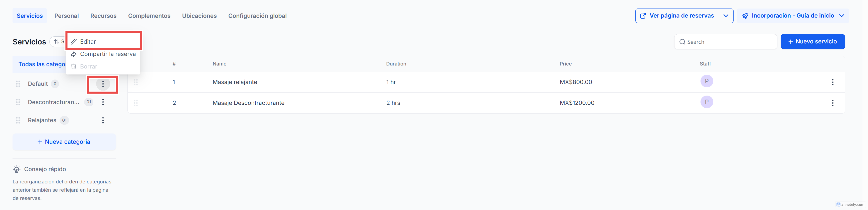This screenshot has width=868, height=210.
Task: Click staff avatar P for Masaje Descontracturante
Action: pos(706,102)
